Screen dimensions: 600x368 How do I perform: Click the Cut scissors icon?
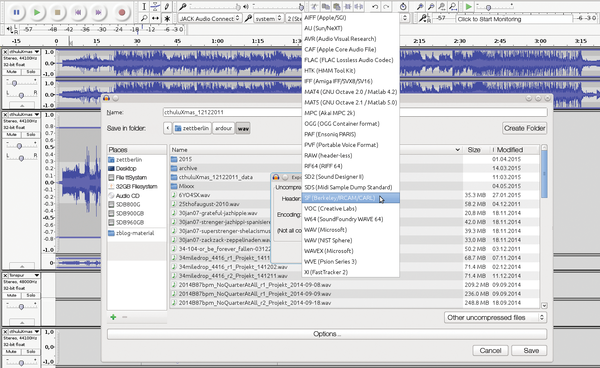(314, 7)
